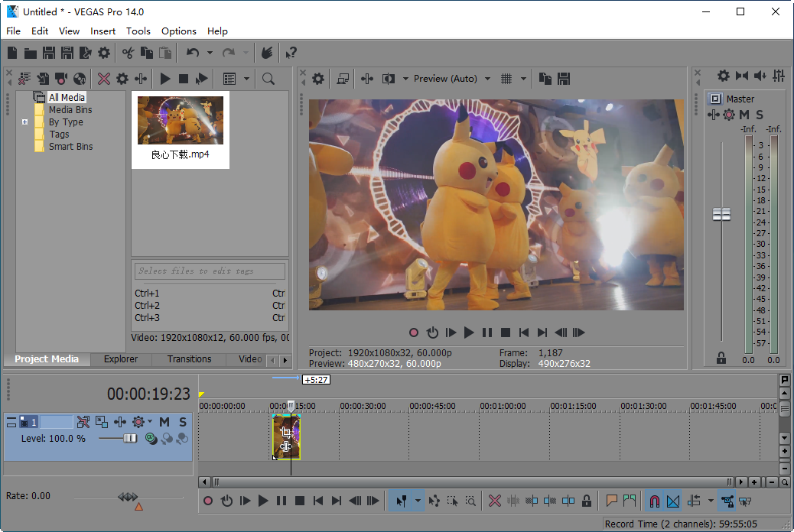Launch interactive tutorials hand icon
The image size is (794, 532).
(x=267, y=53)
